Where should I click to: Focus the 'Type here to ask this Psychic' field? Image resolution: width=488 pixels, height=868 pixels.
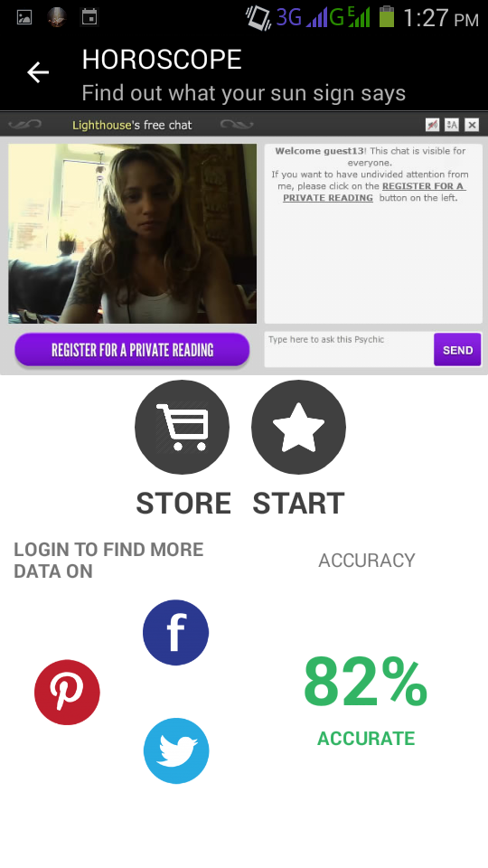tap(349, 349)
